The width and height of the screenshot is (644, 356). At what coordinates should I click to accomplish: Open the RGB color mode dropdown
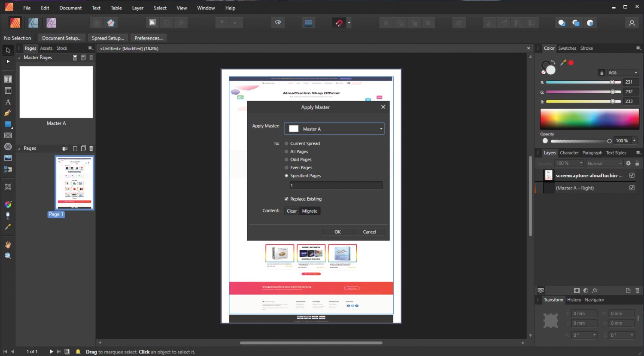(x=623, y=73)
